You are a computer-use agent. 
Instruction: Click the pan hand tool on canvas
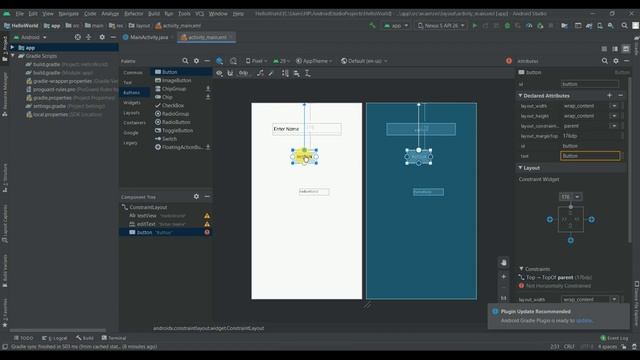[503, 263]
